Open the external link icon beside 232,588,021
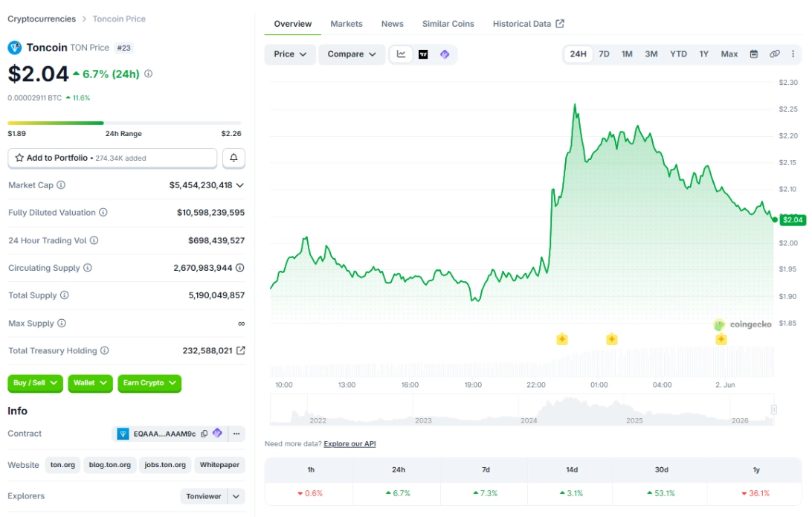Screen dimensions: 812x517 point(240,350)
